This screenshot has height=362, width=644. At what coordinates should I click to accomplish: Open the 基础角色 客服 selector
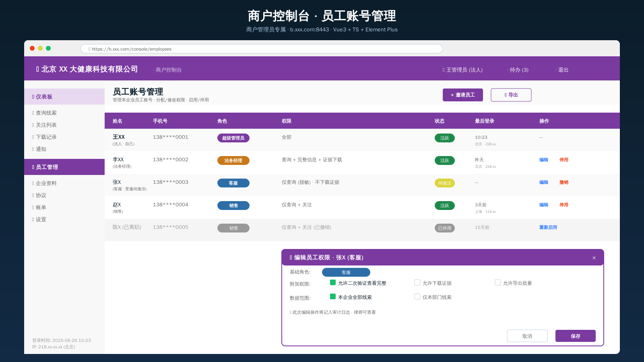[346, 272]
